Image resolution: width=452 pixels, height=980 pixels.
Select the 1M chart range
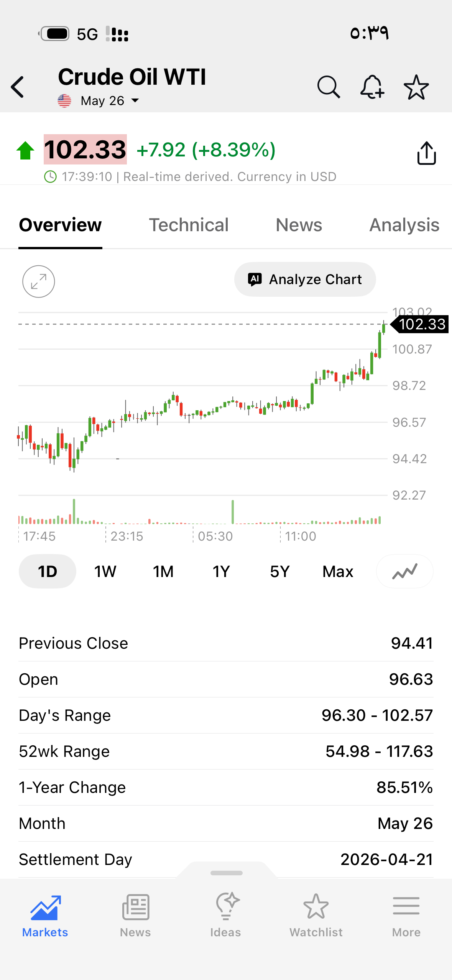163,571
